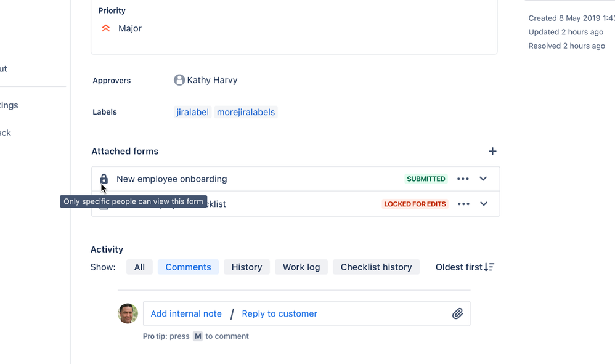The height and width of the screenshot is (364, 615).
Task: Toggle the Oldest first sort order
Action: click(465, 267)
